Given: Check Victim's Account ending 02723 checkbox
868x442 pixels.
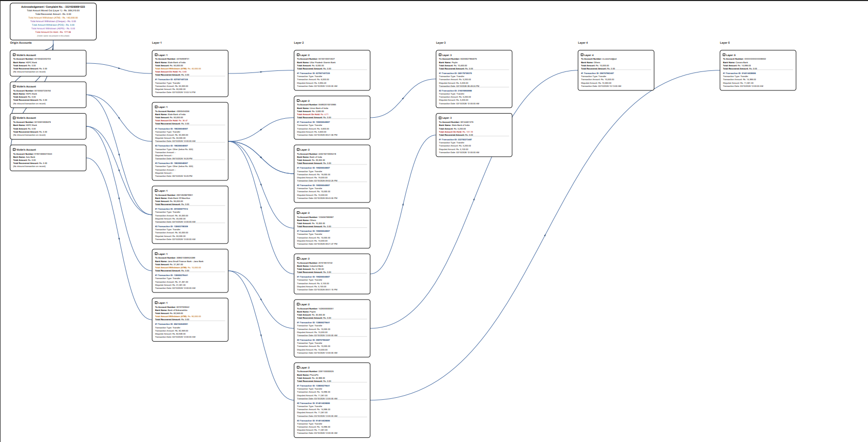Looking at the screenshot, I should (x=14, y=54).
